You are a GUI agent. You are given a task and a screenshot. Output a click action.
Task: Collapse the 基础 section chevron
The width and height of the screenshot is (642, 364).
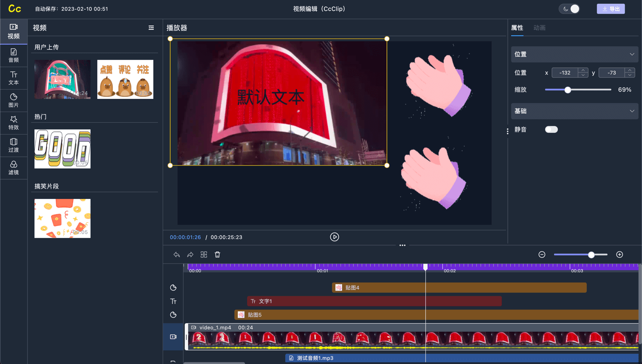632,111
